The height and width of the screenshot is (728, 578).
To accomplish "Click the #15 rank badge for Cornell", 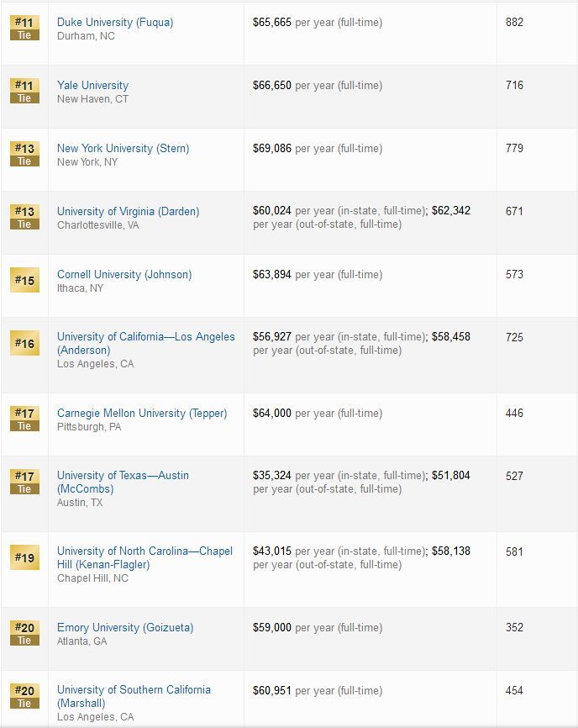I will 24,280.
